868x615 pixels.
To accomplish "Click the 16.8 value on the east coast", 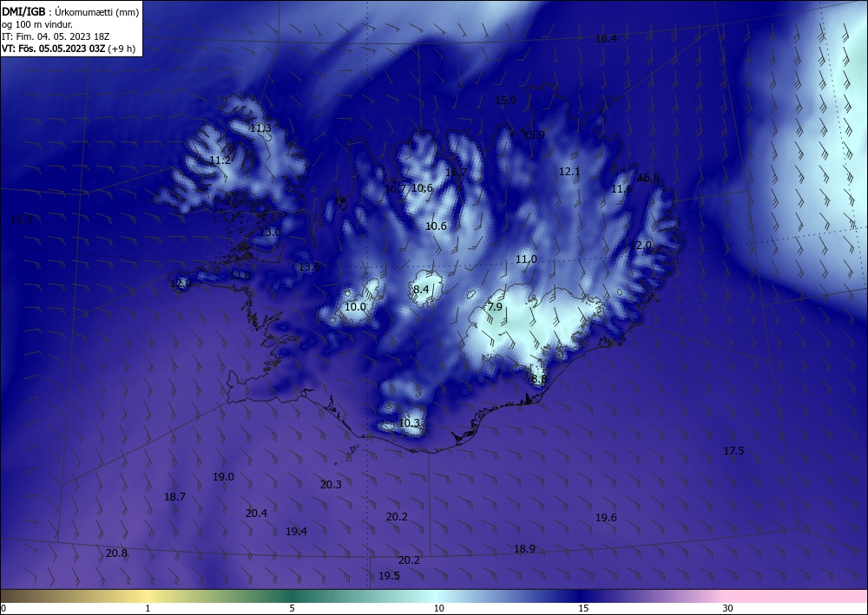I will click(x=648, y=178).
